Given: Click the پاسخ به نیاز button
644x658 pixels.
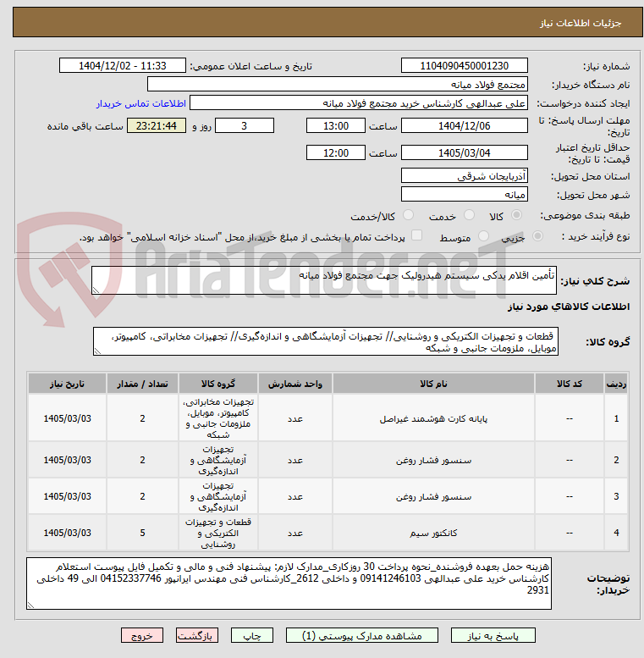Looking at the screenshot, I should [x=493, y=635].
